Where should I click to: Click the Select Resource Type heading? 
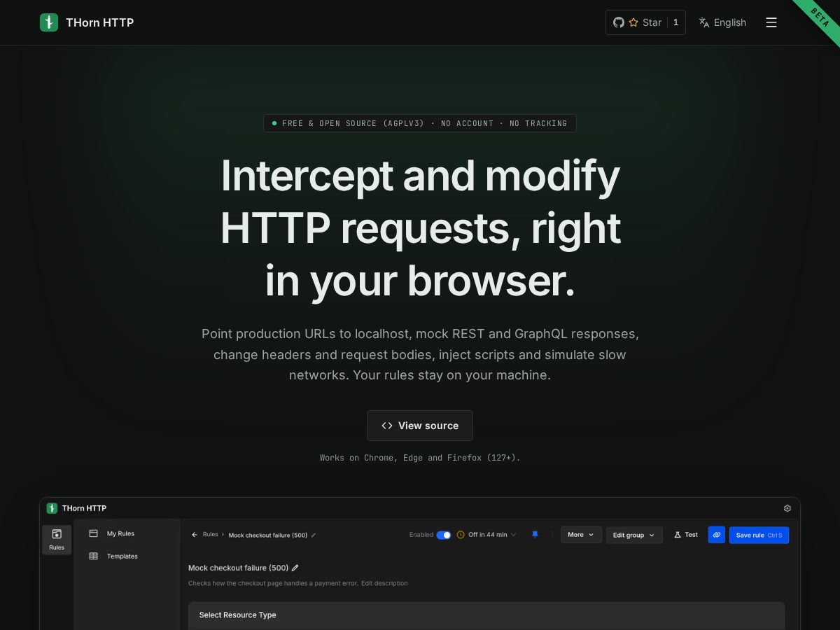(x=238, y=615)
